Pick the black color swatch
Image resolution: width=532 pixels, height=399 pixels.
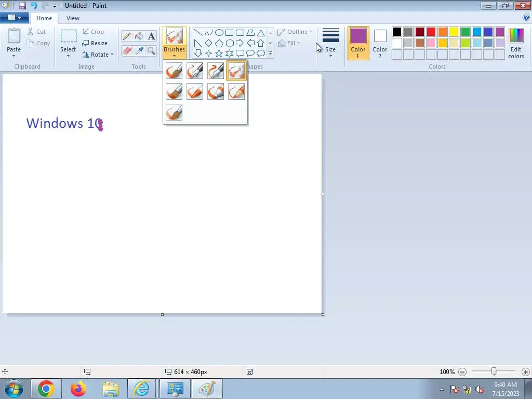pyautogui.click(x=397, y=32)
